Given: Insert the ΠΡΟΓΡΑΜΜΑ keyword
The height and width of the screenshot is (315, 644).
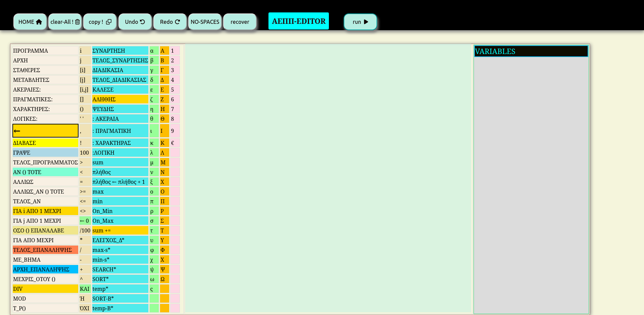Looking at the screenshot, I should (45, 51).
